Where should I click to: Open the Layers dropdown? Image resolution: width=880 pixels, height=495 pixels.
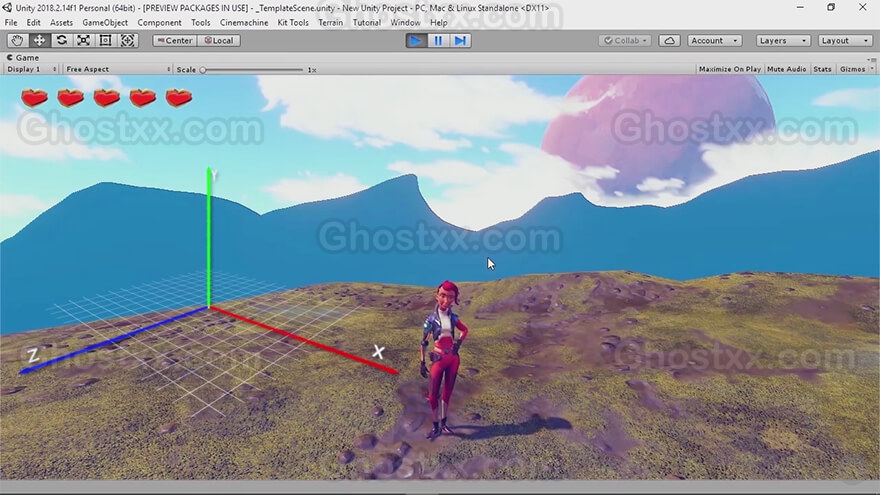782,40
